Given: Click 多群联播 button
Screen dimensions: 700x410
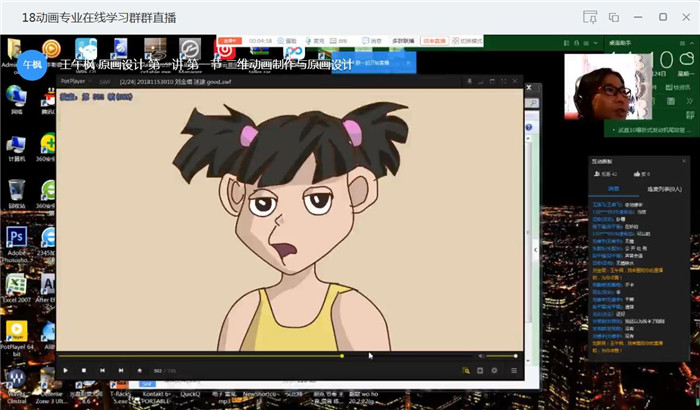Looking at the screenshot, I should click(403, 41).
